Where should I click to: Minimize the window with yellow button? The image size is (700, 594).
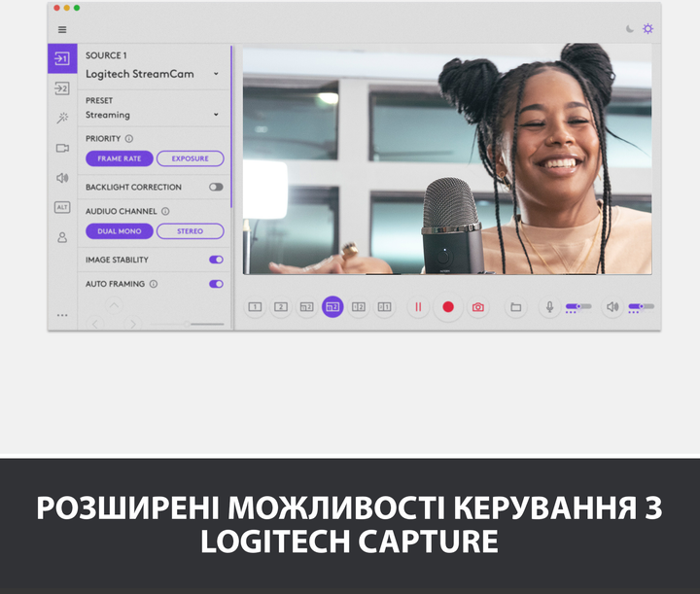[x=66, y=8]
